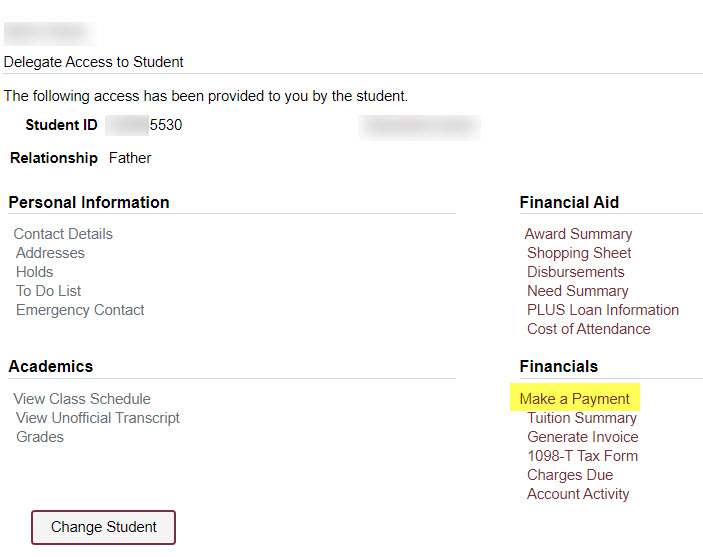
Task: View Disbursements in Financial Aid
Action: [575, 272]
